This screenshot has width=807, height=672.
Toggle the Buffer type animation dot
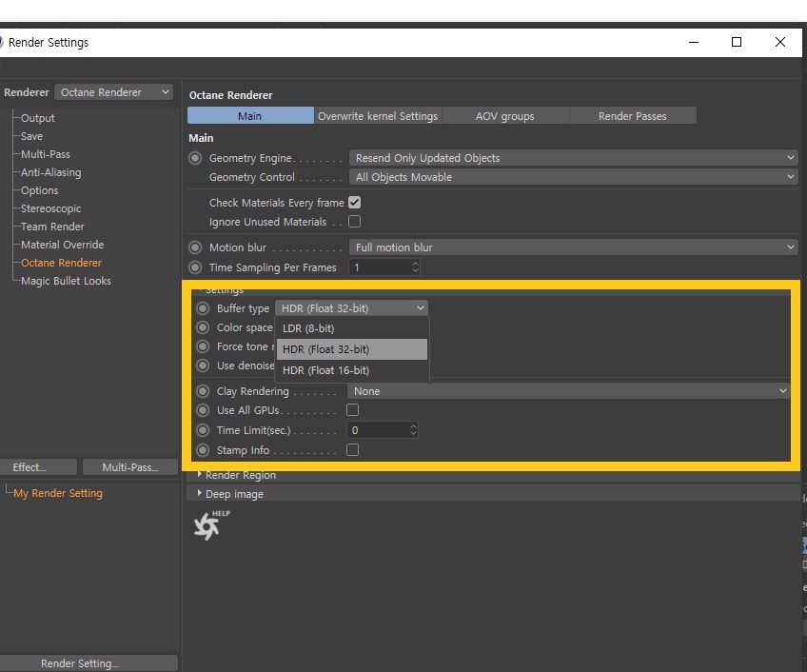click(203, 308)
